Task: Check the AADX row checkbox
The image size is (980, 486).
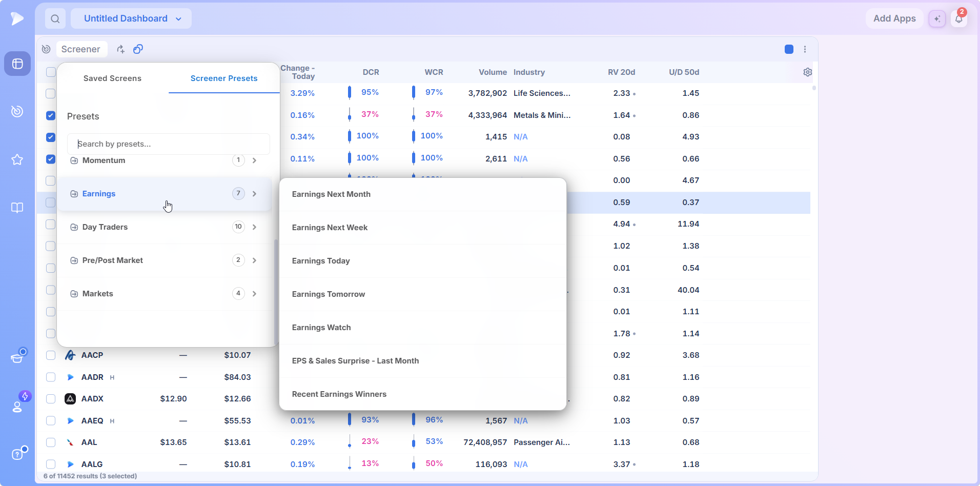Action: point(51,399)
